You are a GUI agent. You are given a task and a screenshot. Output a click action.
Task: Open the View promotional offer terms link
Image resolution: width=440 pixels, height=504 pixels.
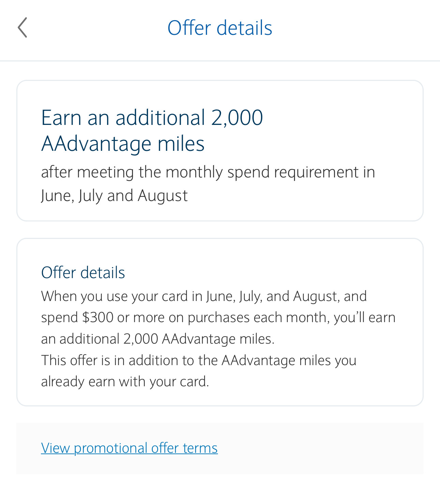(x=129, y=448)
